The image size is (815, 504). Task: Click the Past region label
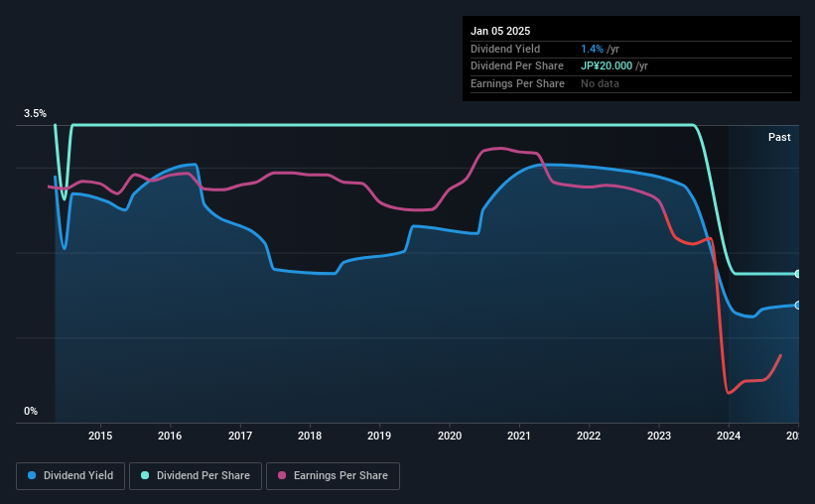[x=779, y=137]
